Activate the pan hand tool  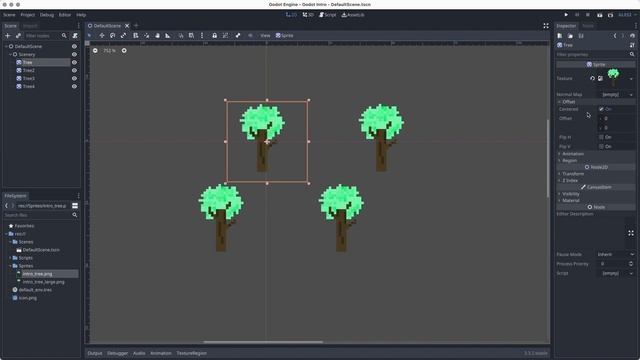pyautogui.click(x=157, y=36)
